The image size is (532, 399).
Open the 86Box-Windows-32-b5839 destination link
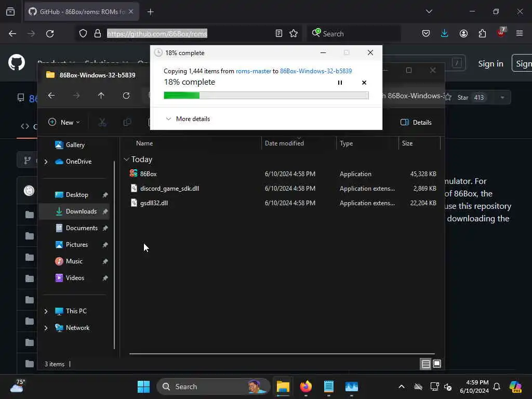coord(316,71)
